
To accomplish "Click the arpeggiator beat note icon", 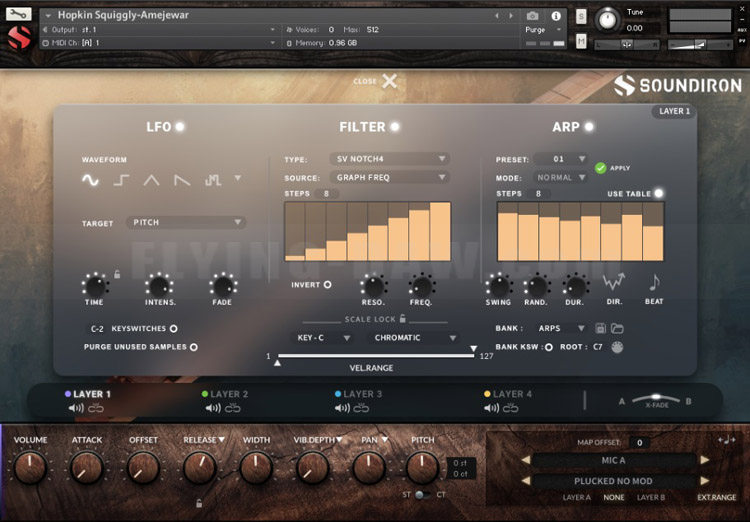I will (654, 282).
